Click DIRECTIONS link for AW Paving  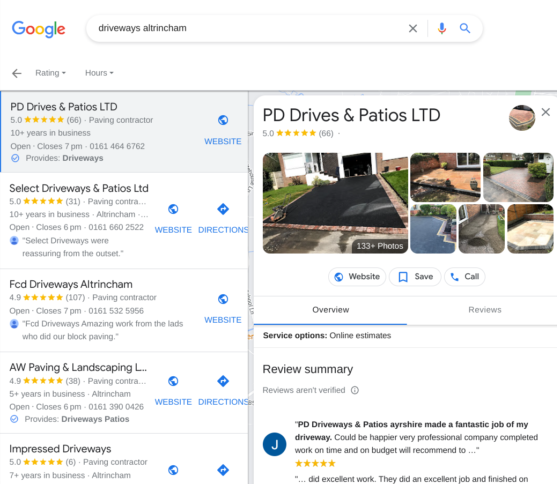223,402
